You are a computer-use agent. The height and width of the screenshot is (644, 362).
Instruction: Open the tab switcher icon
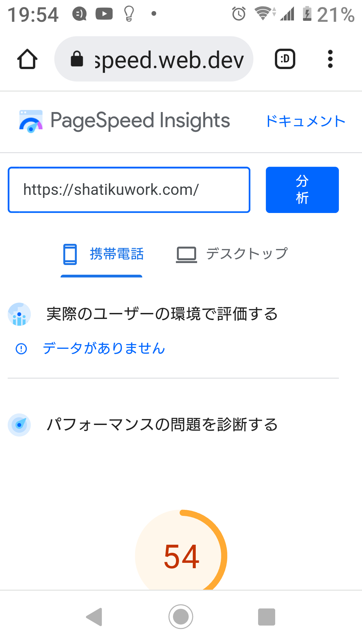(285, 59)
